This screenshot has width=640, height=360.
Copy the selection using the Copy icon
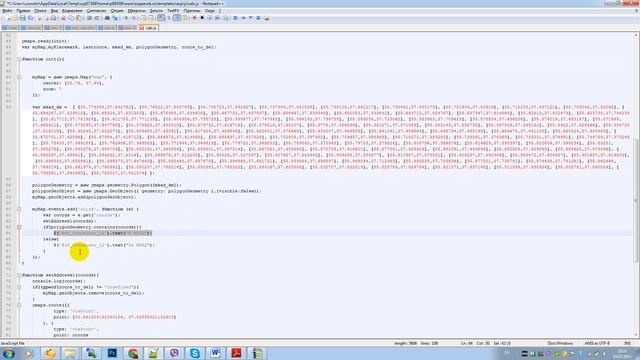tap(71, 18)
